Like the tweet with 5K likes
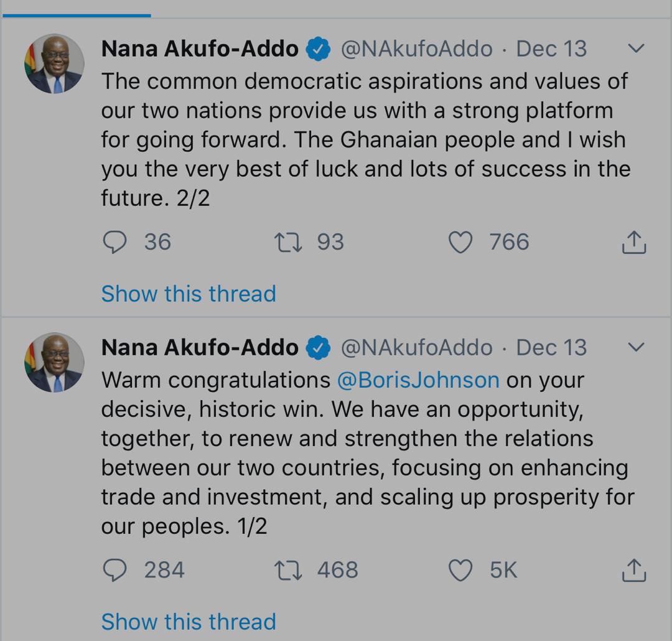The image size is (672, 641). [460, 570]
